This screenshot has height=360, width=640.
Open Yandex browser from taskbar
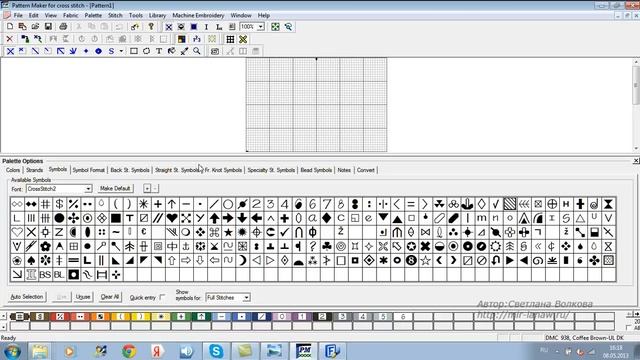[157, 351]
